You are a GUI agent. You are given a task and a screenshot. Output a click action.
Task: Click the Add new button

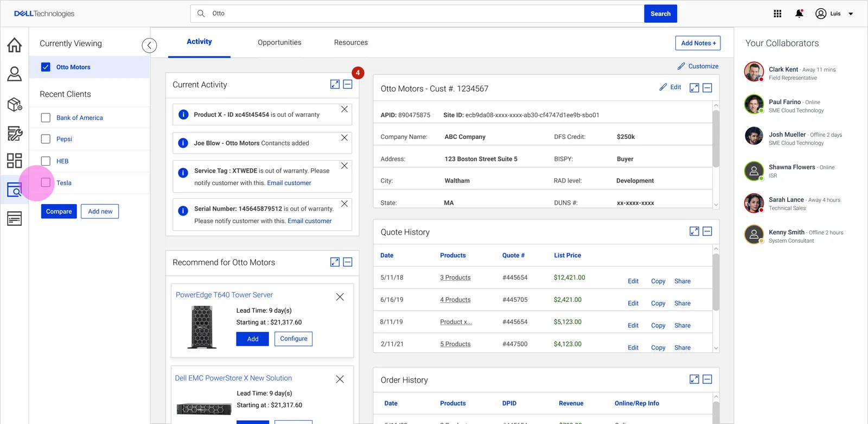click(x=100, y=211)
